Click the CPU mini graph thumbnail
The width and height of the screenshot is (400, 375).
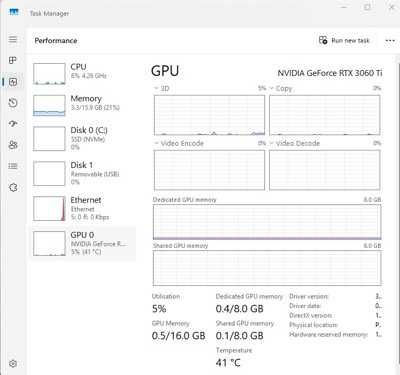pyautogui.click(x=49, y=74)
